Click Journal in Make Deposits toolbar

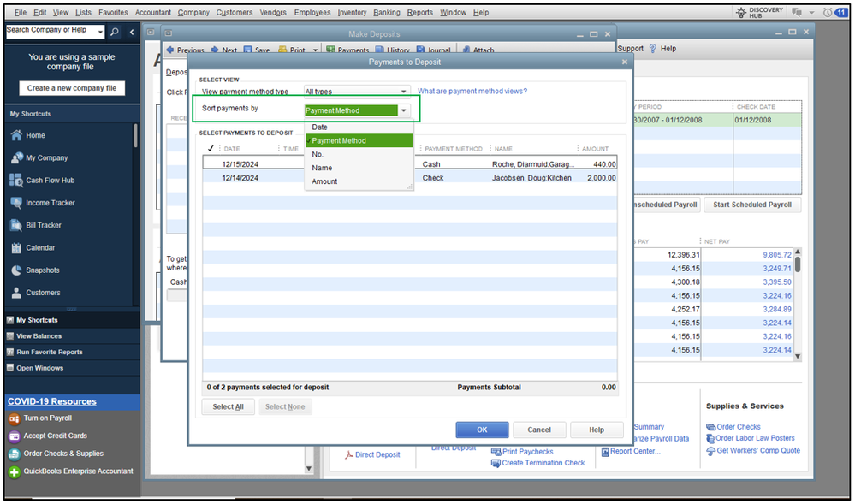pos(434,50)
